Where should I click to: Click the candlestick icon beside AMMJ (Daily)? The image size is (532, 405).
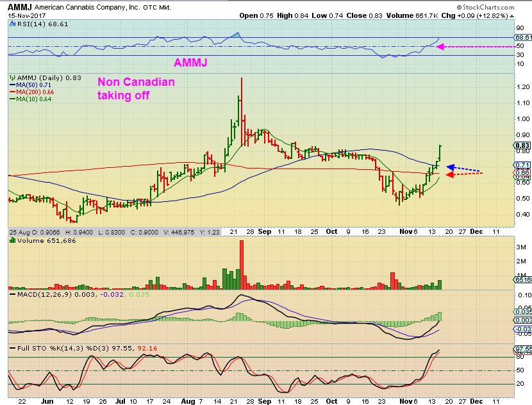13,78
